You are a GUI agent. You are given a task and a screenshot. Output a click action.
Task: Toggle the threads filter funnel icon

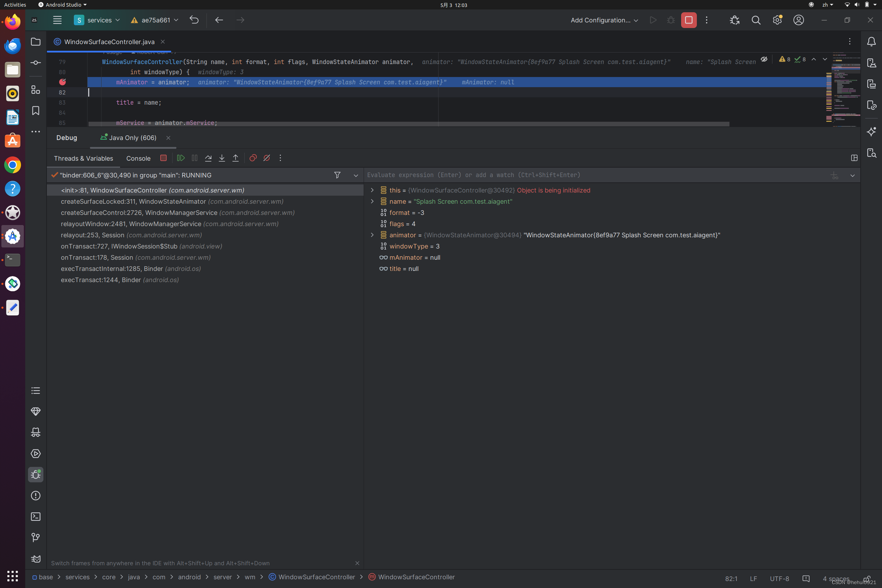coord(337,175)
